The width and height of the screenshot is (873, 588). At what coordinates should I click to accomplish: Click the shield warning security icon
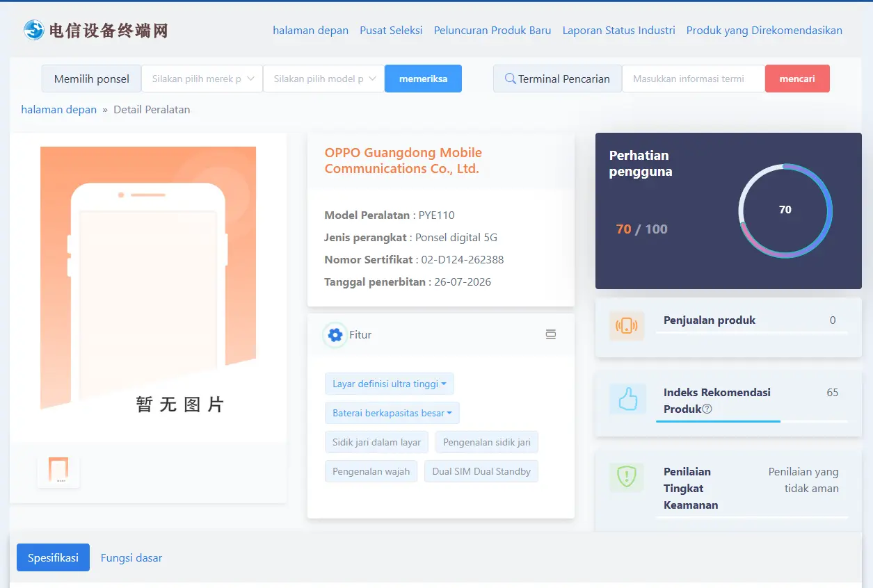click(627, 477)
